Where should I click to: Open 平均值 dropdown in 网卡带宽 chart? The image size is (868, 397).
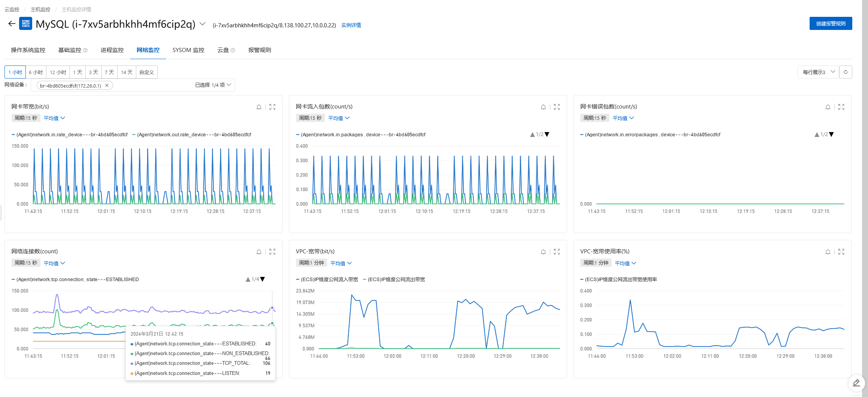(55, 118)
